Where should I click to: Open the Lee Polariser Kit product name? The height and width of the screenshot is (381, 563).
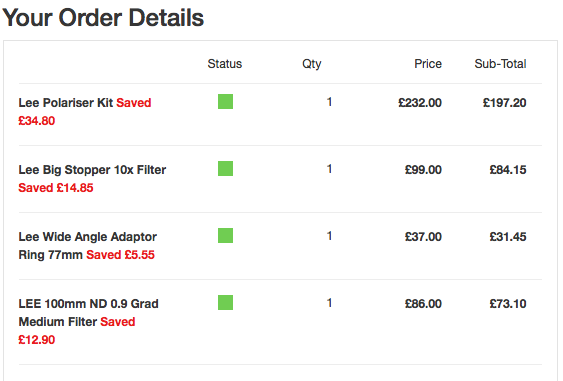tap(66, 103)
